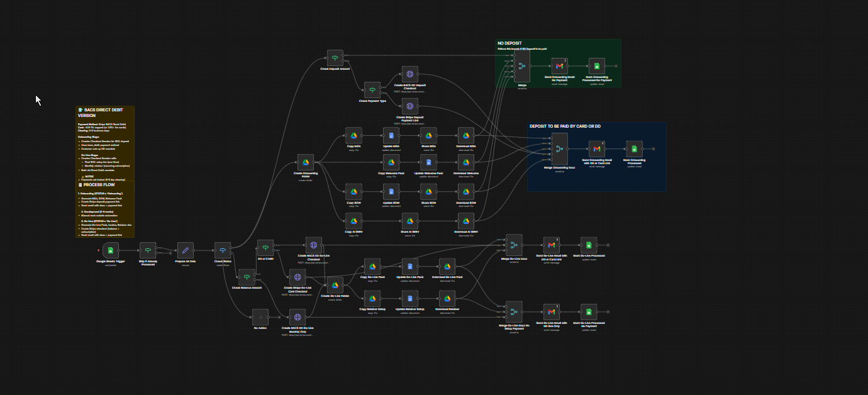Select the Drive icon on Download AI BMV
This screenshot has height=395, width=868.
point(465,221)
